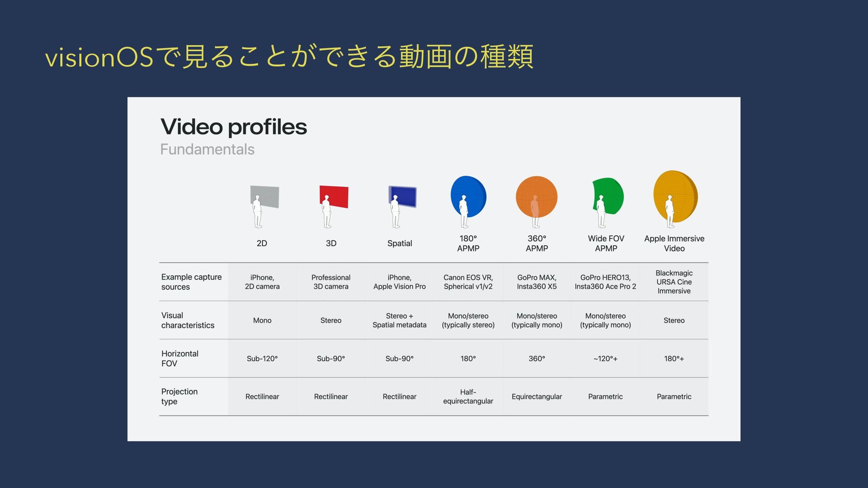Click the 'Stereo' cell in the 3D column
Screen dimensions: 868x488
click(x=331, y=320)
